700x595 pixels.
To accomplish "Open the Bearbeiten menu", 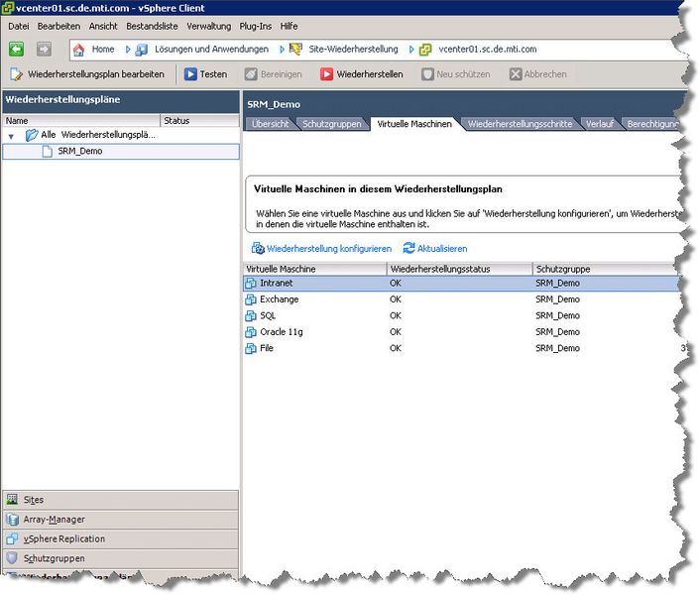I will click(58, 27).
